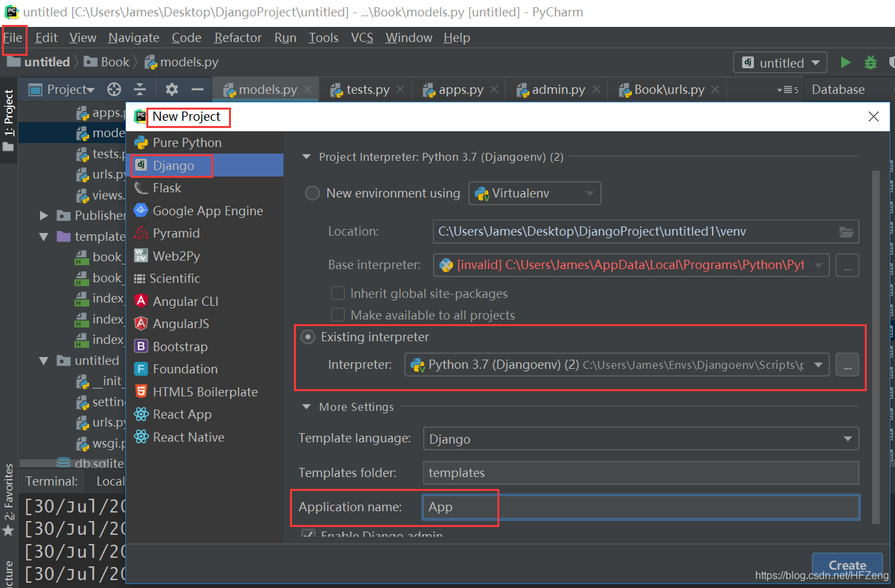
Task: Close the Book\urls.py editor tab
Action: point(715,90)
